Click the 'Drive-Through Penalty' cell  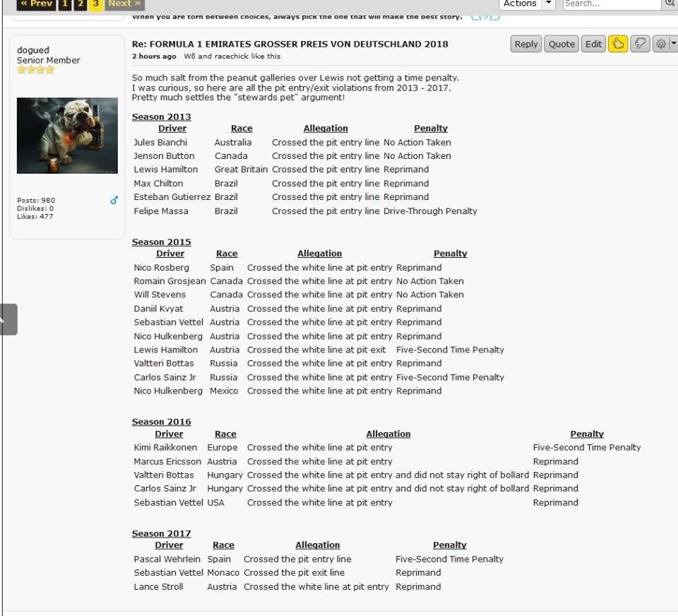coord(430,211)
